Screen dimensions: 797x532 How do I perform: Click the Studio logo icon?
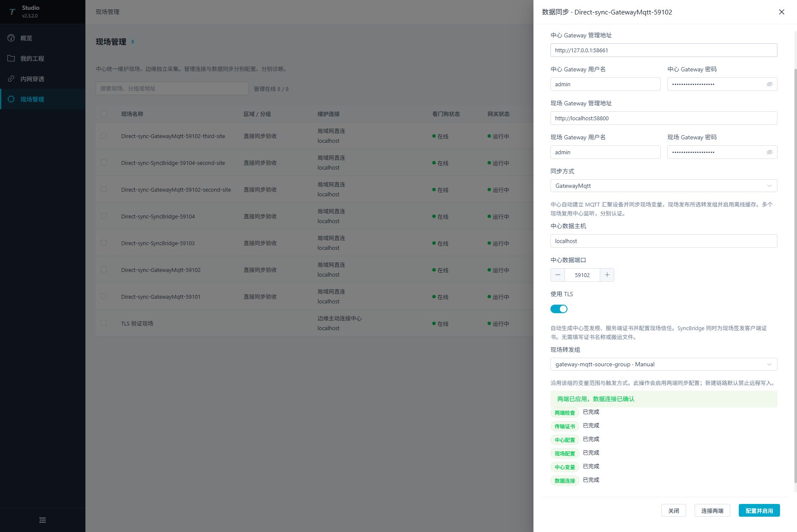point(12,12)
